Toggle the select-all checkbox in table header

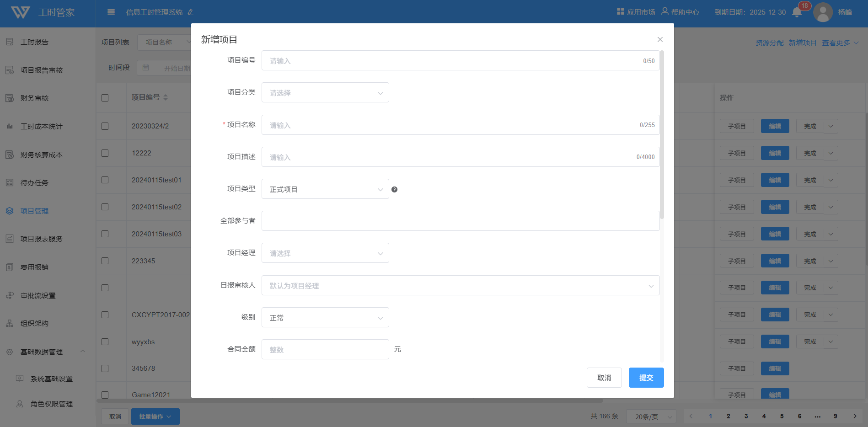pyautogui.click(x=105, y=98)
